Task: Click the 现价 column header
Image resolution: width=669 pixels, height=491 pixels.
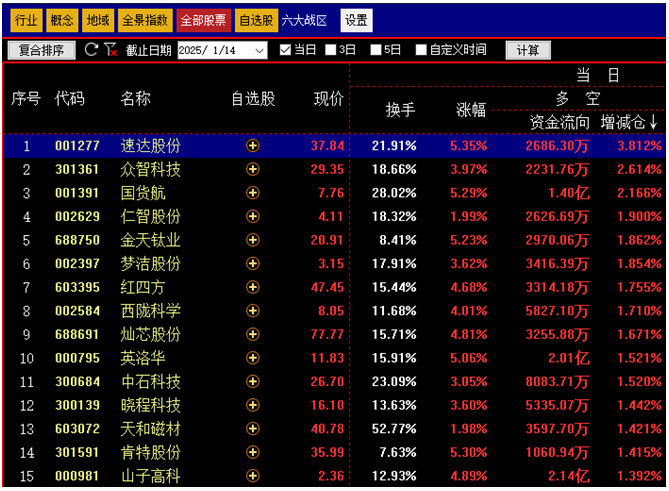Action: [329, 99]
